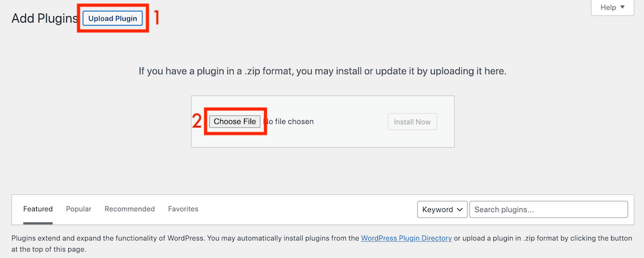Screen dimensions: 644x258
Task: Click the 'No file chosen' label
Action: coord(289,121)
